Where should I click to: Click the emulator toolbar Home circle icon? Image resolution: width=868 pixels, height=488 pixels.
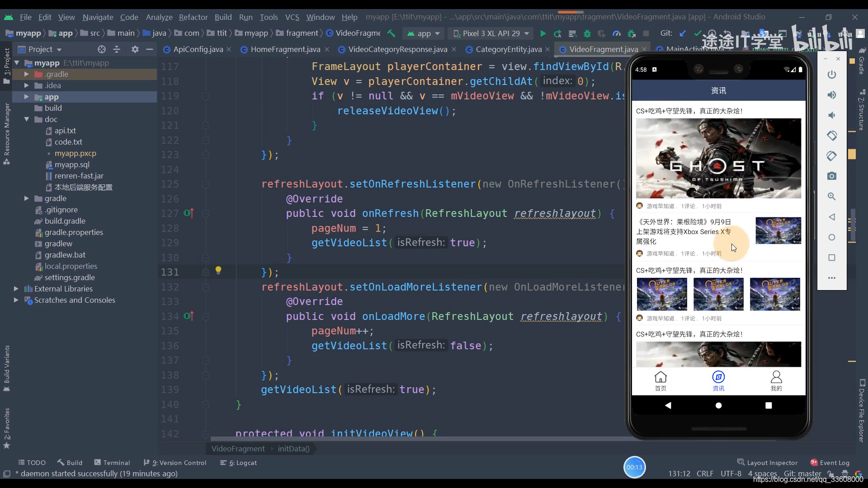[832, 237]
